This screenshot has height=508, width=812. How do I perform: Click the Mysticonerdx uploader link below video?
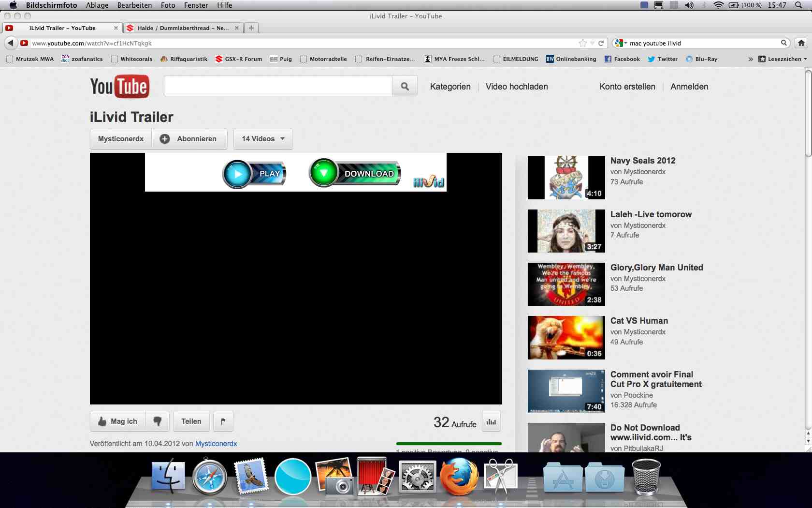click(x=216, y=444)
